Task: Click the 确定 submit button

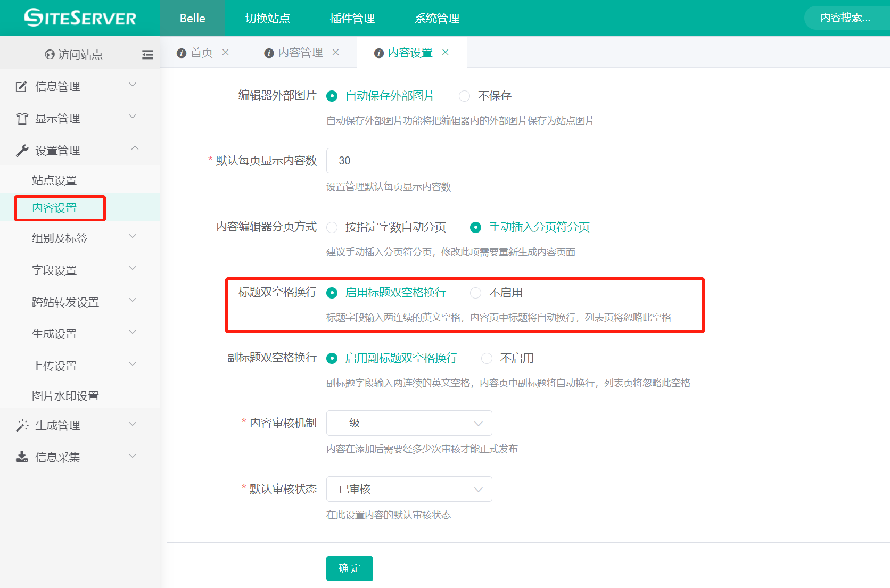Action: point(349,568)
